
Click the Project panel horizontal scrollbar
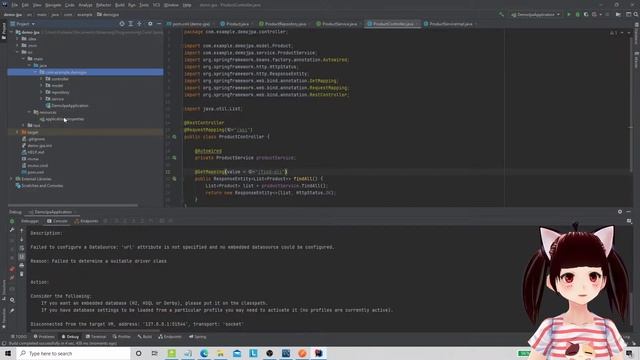click(73, 205)
